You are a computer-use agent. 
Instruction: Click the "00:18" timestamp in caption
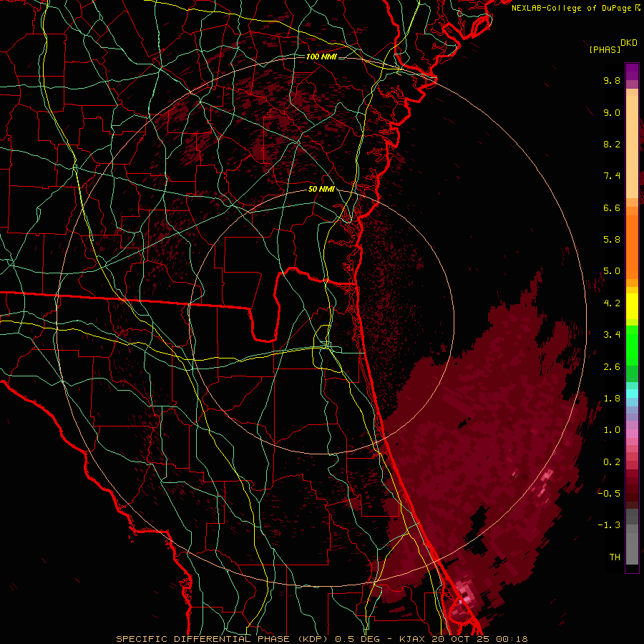click(512, 639)
